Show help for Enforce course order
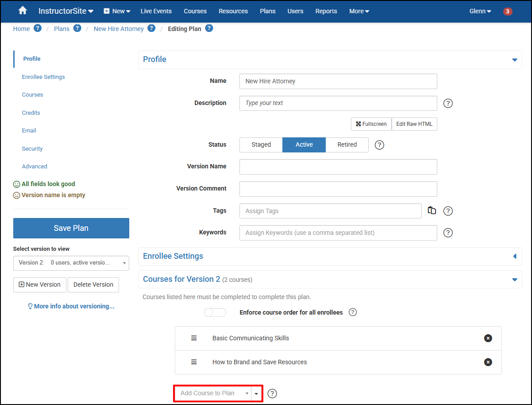Screen dimensions: 532x405 (x=353, y=312)
